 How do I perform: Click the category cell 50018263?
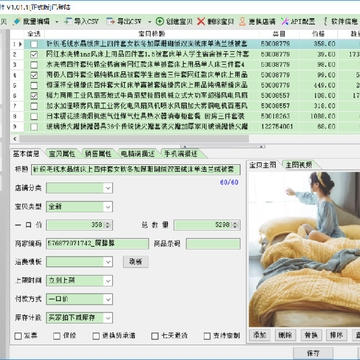tap(278, 116)
